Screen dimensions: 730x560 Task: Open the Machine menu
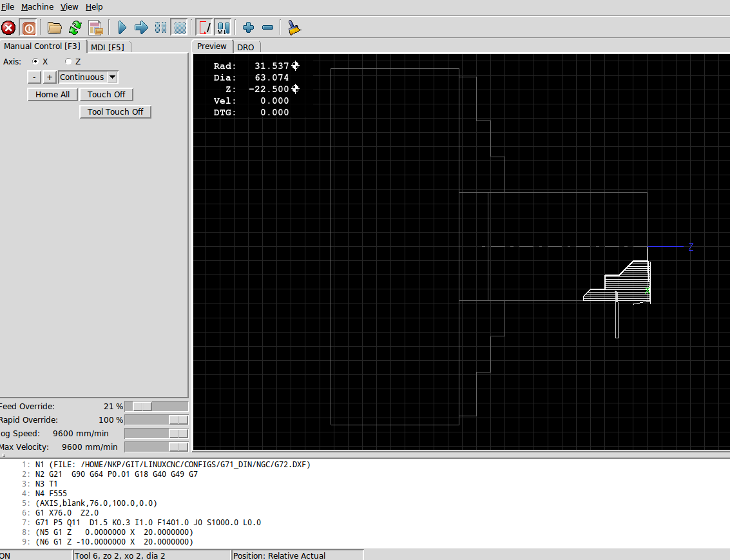[37, 7]
